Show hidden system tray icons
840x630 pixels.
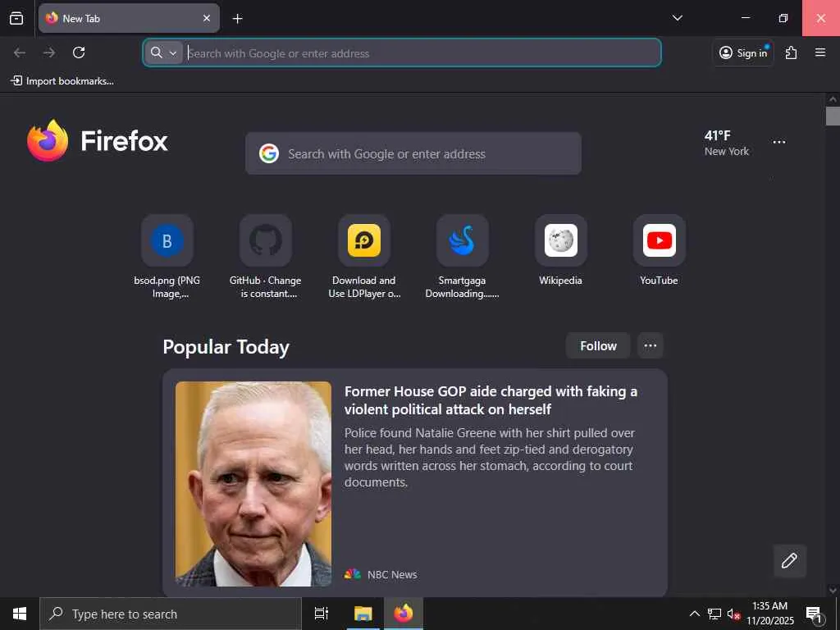click(x=694, y=614)
